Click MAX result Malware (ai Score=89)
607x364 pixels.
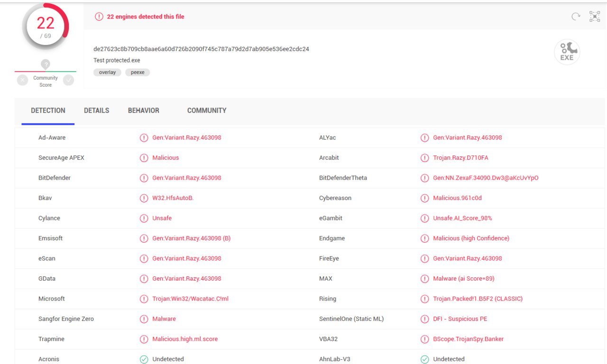[x=463, y=279]
